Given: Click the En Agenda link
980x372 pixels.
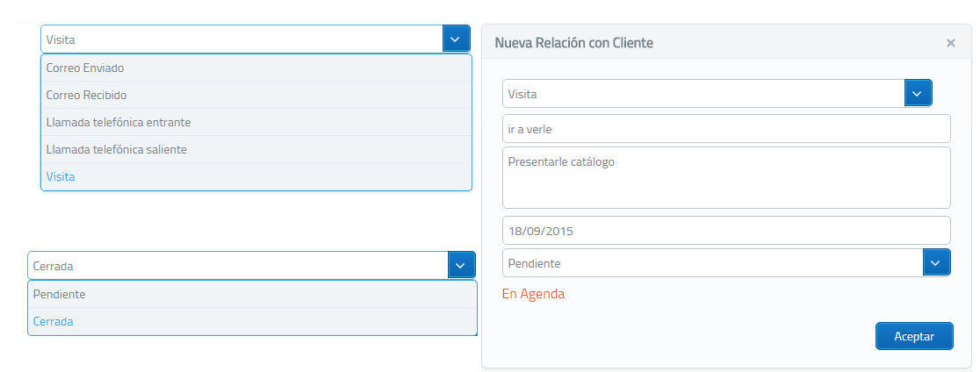Looking at the screenshot, I should (533, 293).
